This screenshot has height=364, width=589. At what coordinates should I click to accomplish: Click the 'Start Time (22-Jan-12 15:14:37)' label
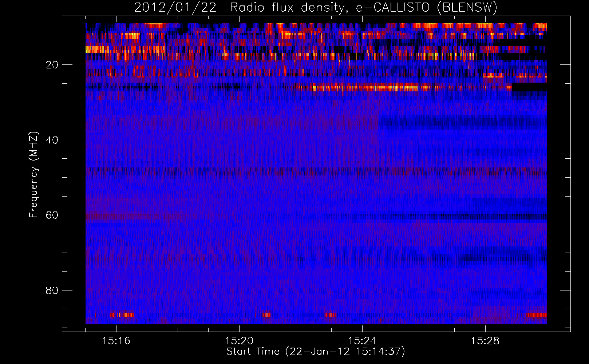click(x=316, y=352)
